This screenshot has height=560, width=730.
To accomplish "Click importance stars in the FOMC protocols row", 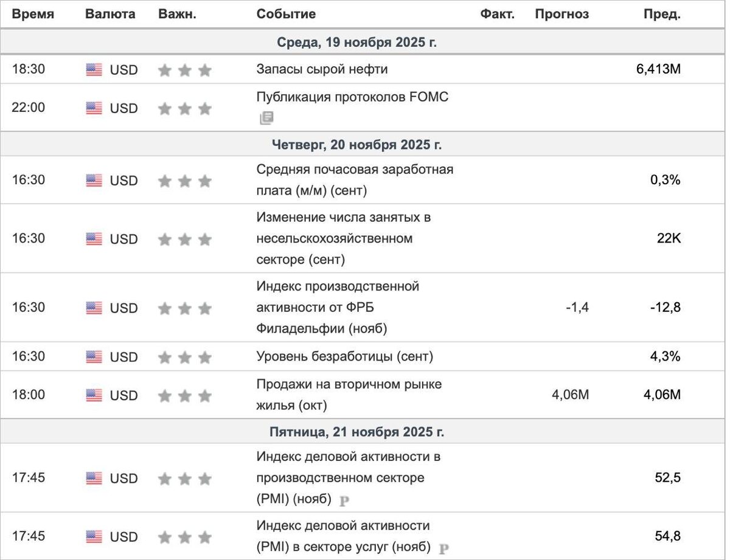I will 184,108.
